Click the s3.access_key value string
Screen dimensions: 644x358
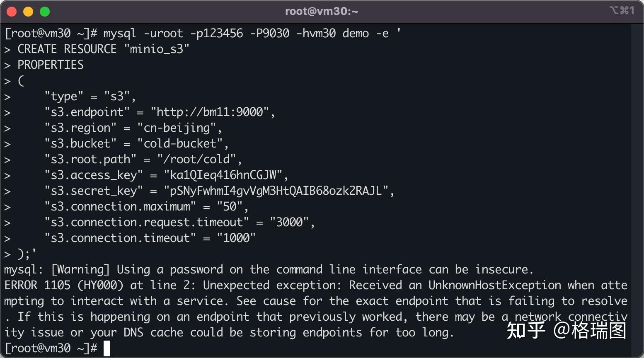(x=223, y=175)
